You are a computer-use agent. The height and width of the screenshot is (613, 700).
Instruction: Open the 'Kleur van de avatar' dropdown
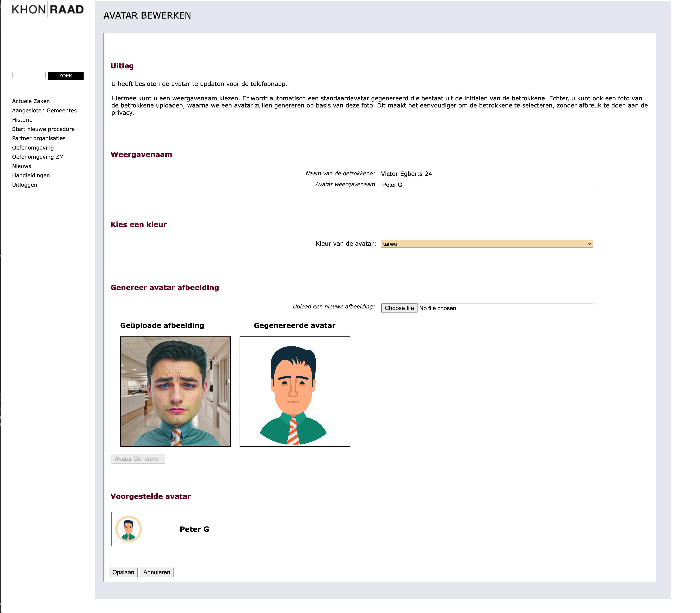(x=487, y=244)
